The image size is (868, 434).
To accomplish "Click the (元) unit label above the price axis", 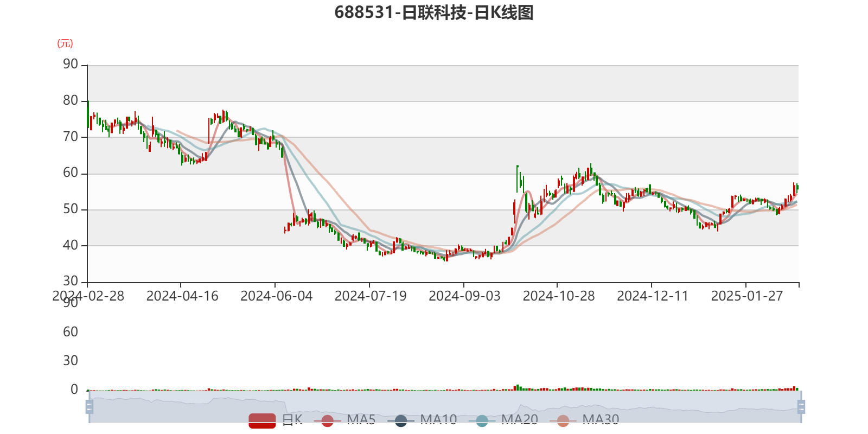I will coord(65,43).
